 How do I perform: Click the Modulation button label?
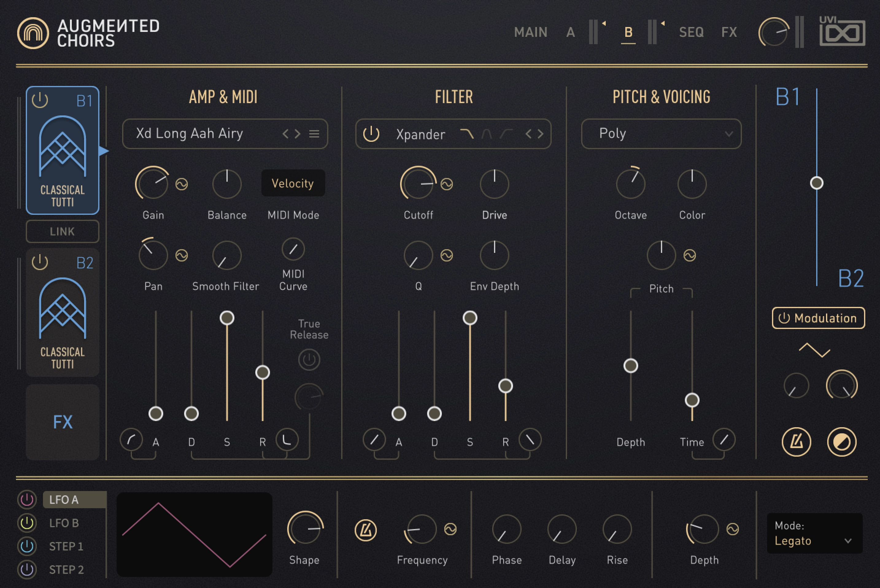[x=825, y=318]
